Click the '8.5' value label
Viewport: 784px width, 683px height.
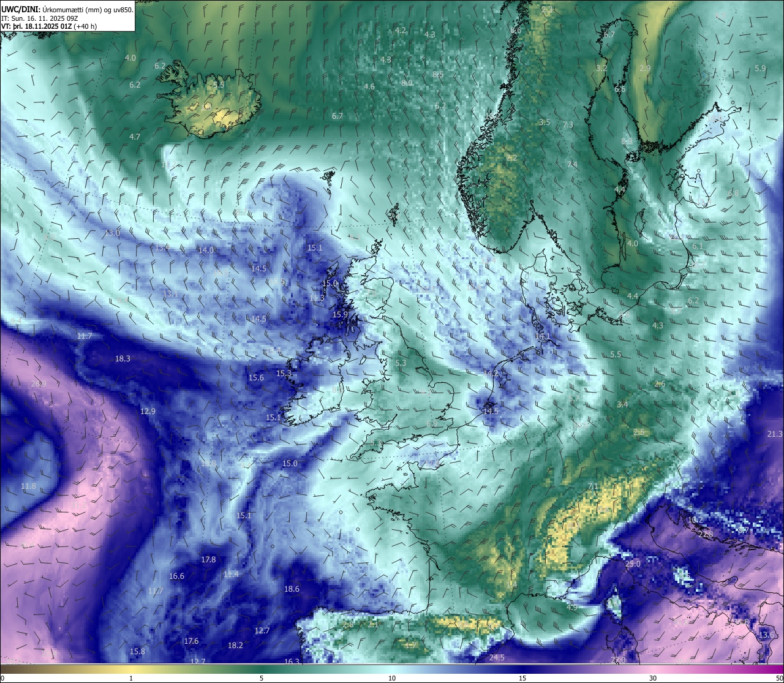pyautogui.click(x=438, y=75)
